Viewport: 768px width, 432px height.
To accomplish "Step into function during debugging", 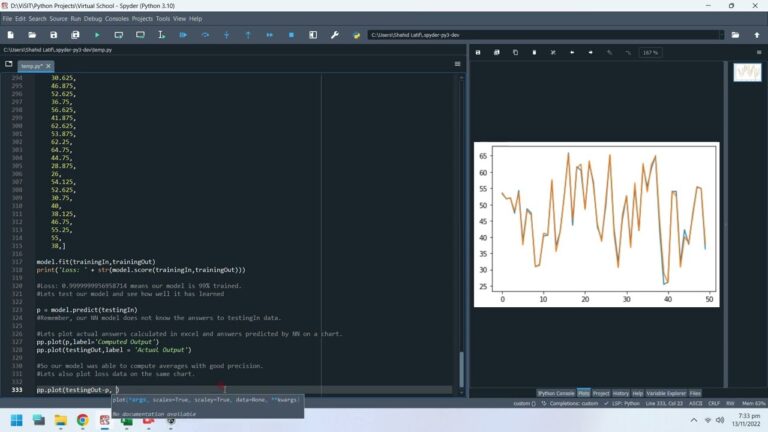I will tap(226, 35).
